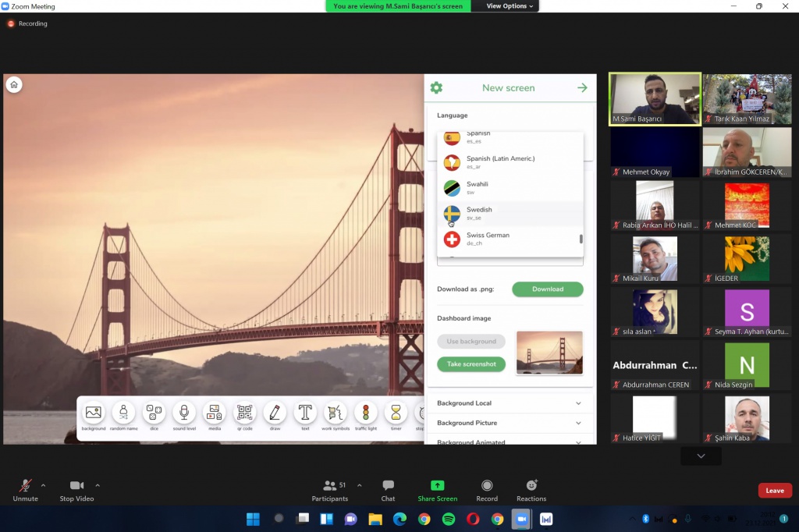Open Reactions menu
The height and width of the screenshot is (532, 799).
point(531,490)
